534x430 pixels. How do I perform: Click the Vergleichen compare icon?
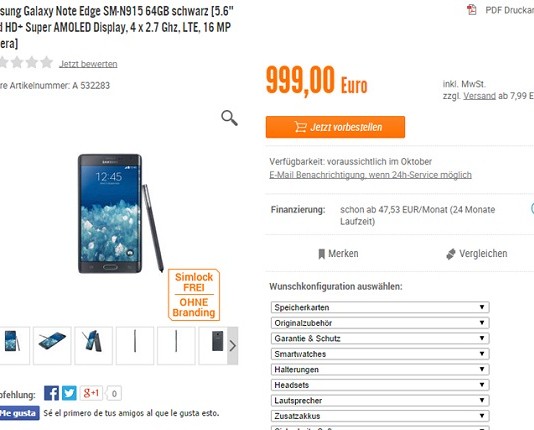451,254
